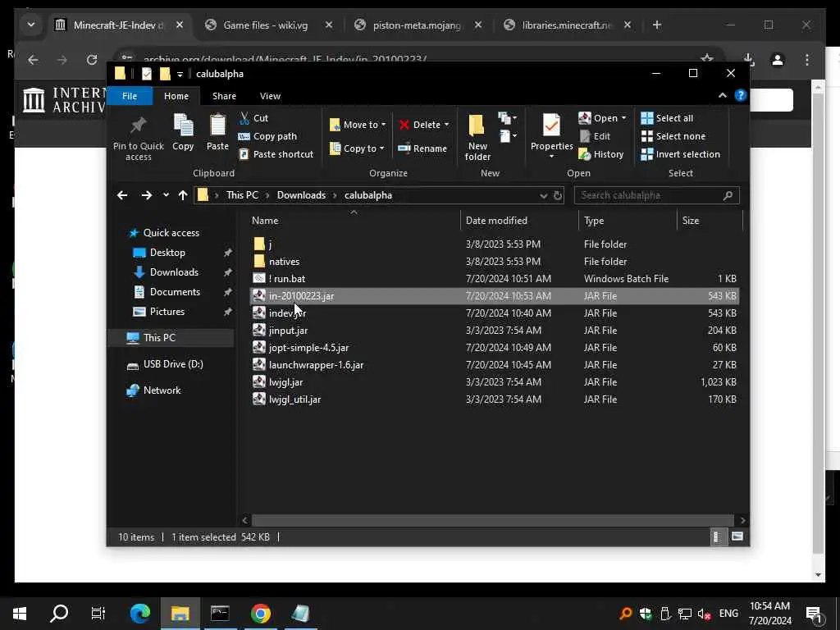Go forward in File Explorer

pyautogui.click(x=146, y=195)
